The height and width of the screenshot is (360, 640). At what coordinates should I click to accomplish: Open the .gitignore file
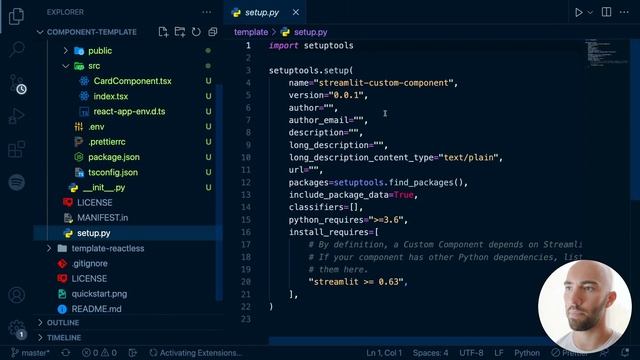point(90,263)
